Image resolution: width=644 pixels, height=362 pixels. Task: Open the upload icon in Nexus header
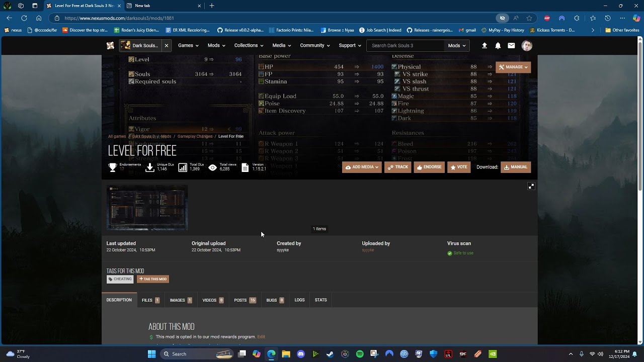(485, 45)
